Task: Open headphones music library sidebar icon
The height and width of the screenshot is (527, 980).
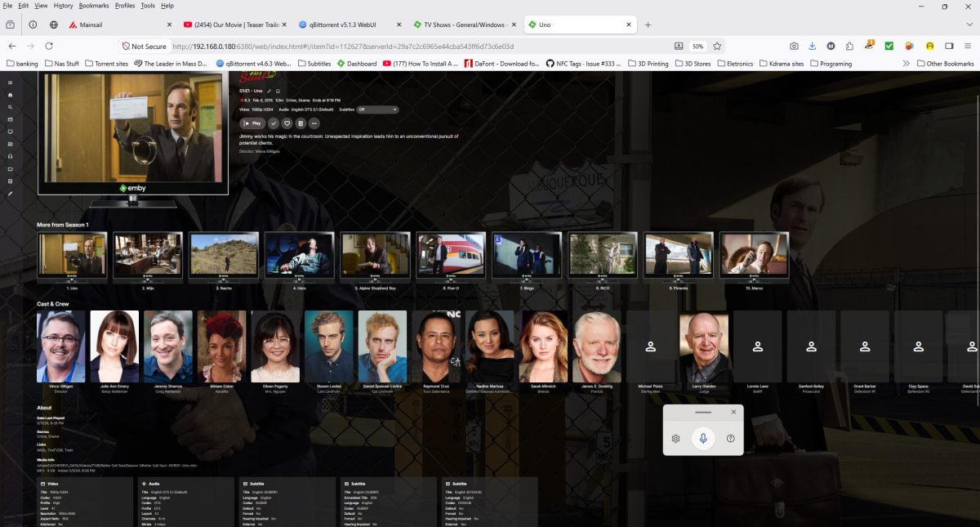Action: [10, 156]
